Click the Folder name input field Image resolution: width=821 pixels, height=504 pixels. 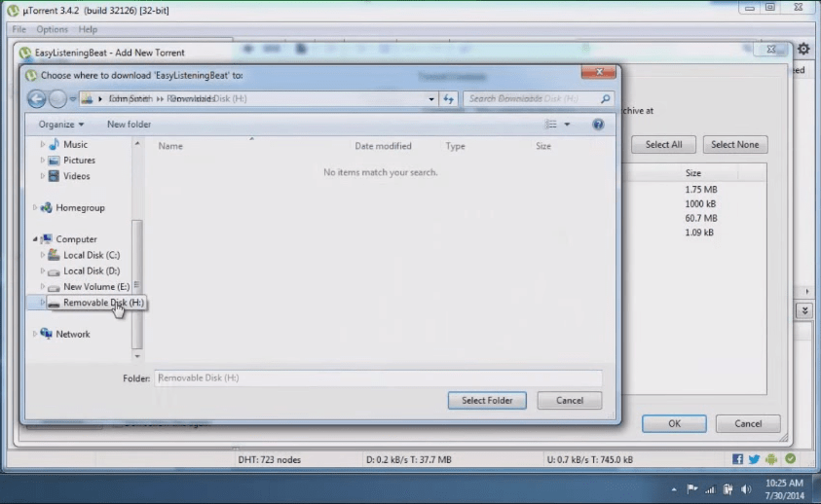[378, 378]
